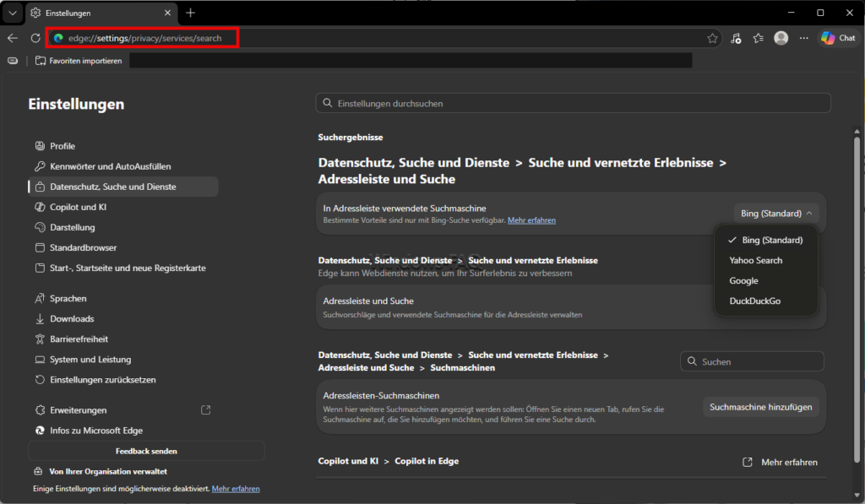Click the accessibility icon beside Barrierefreiheit
This screenshot has height=504, width=865.
(x=40, y=339)
